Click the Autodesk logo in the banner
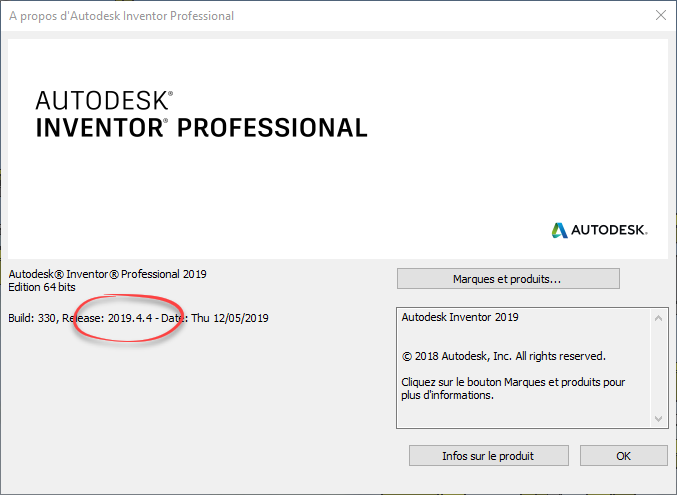This screenshot has width=677, height=495. (x=599, y=230)
